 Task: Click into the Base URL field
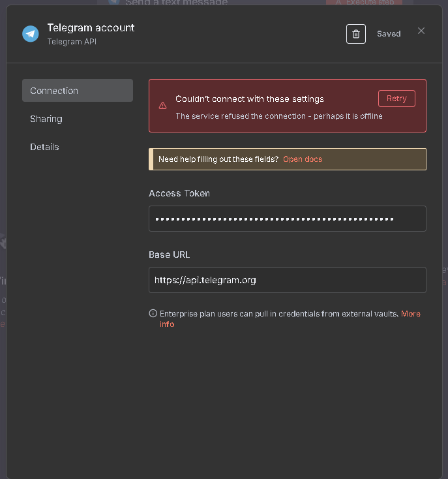[287, 280]
